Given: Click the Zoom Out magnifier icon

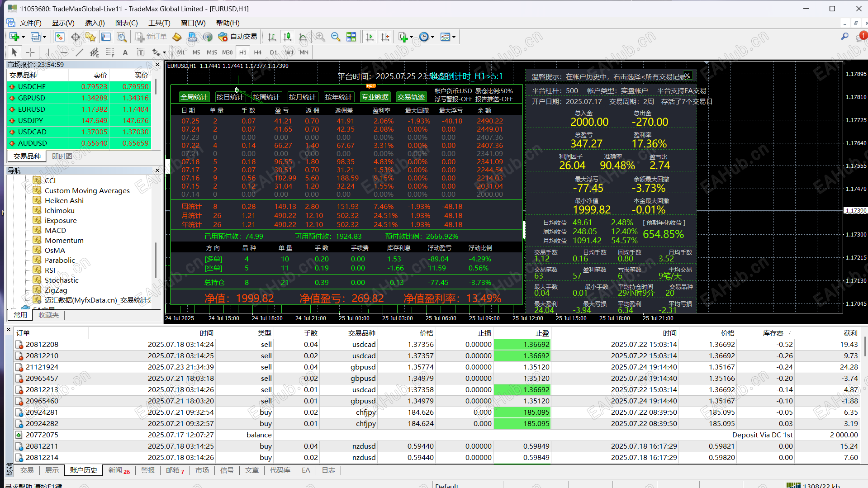Looking at the screenshot, I should [336, 37].
